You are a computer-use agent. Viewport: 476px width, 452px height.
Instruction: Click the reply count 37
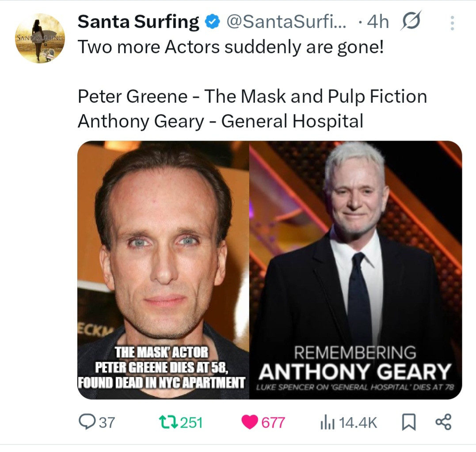(106, 423)
